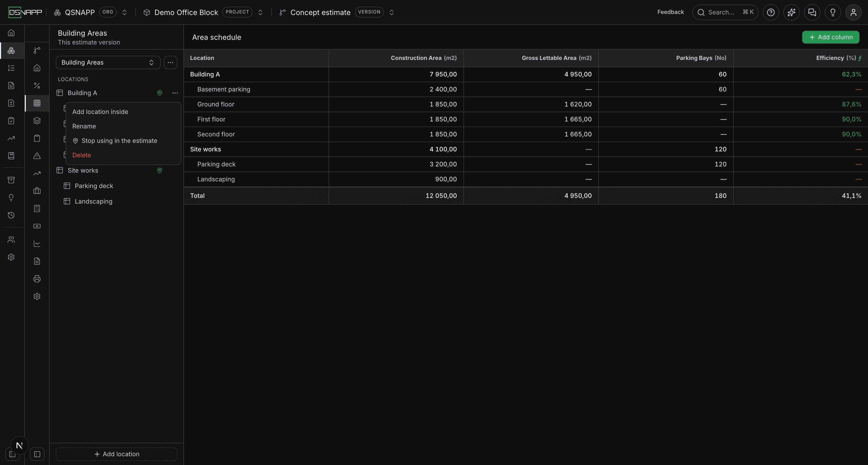Open the Feedback link
The image size is (868, 465).
coord(671,12)
